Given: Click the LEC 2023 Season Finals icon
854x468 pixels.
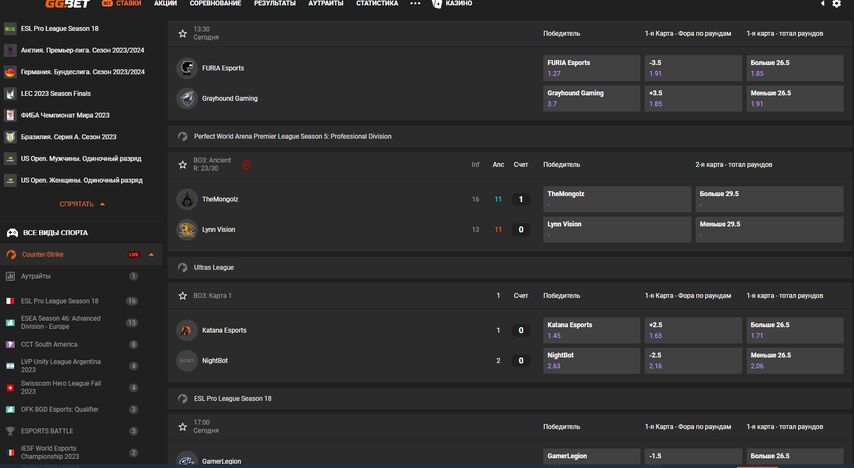Looking at the screenshot, I should 10,94.
